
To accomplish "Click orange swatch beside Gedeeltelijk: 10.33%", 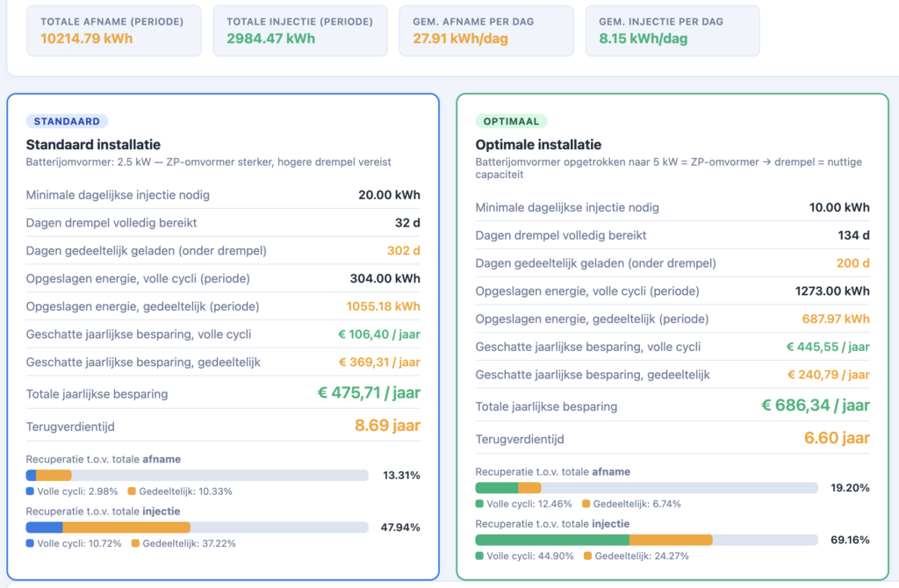I will 132,491.
